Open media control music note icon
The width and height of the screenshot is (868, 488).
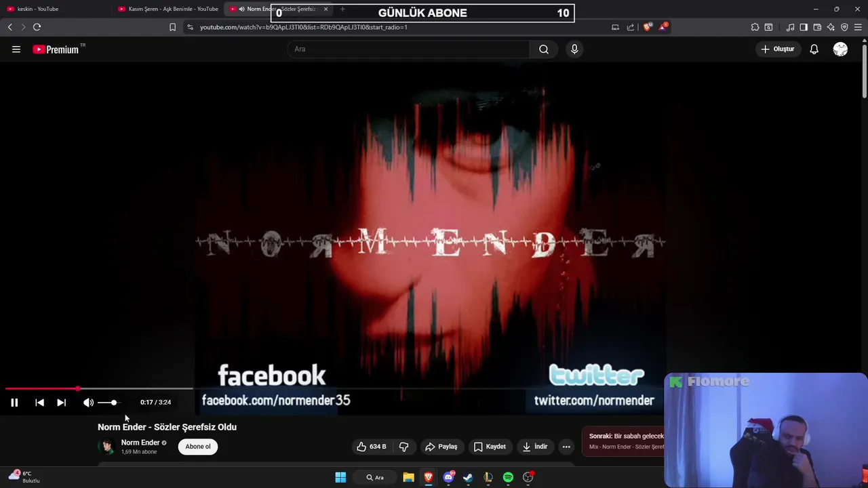(790, 27)
